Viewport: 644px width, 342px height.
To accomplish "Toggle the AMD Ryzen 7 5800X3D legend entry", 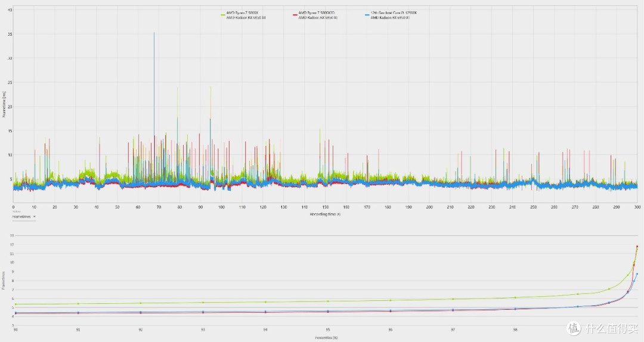I will (315, 15).
